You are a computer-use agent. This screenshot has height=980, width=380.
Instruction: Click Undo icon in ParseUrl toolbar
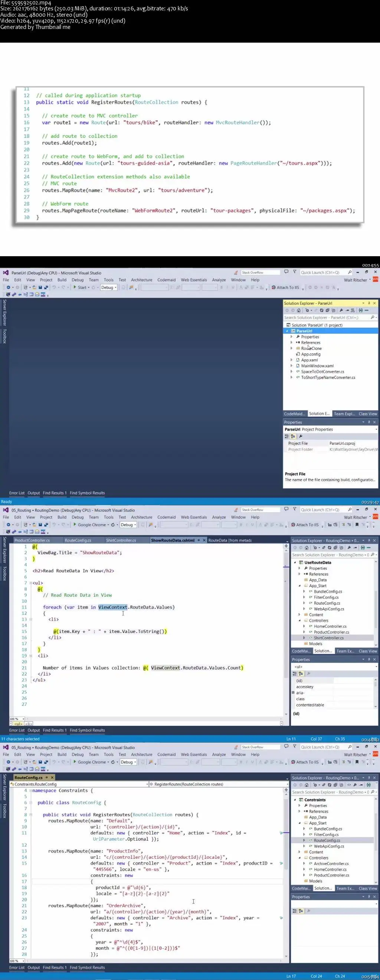coord(54,288)
